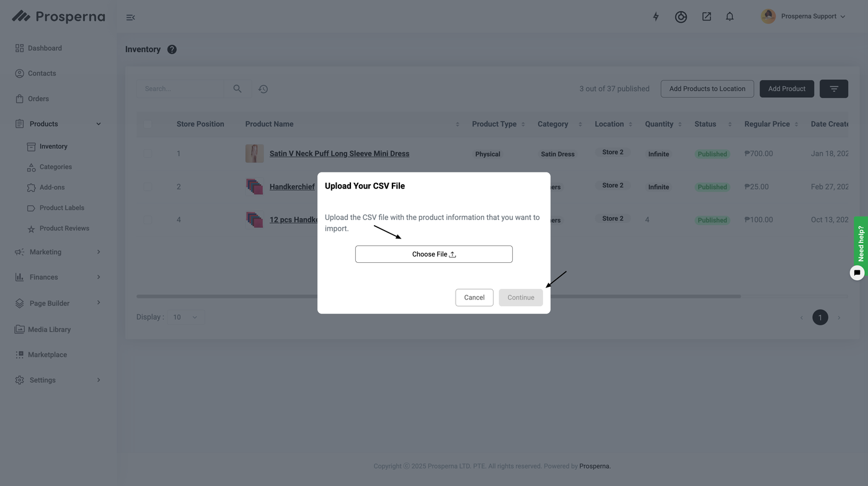Screen dimensions: 868x486
Task: Open the Categories submenu item
Action: coord(56,167)
